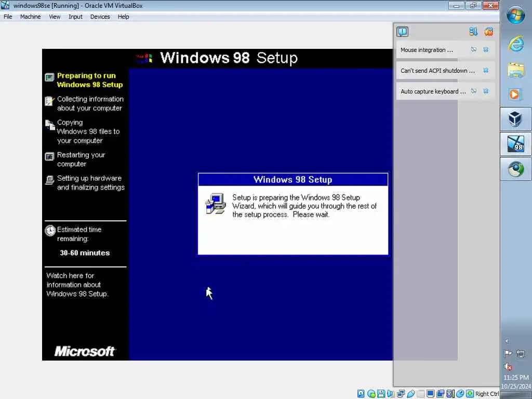Image resolution: width=532 pixels, height=399 pixels.
Task: Click the audio status icon
Action: tap(391, 394)
